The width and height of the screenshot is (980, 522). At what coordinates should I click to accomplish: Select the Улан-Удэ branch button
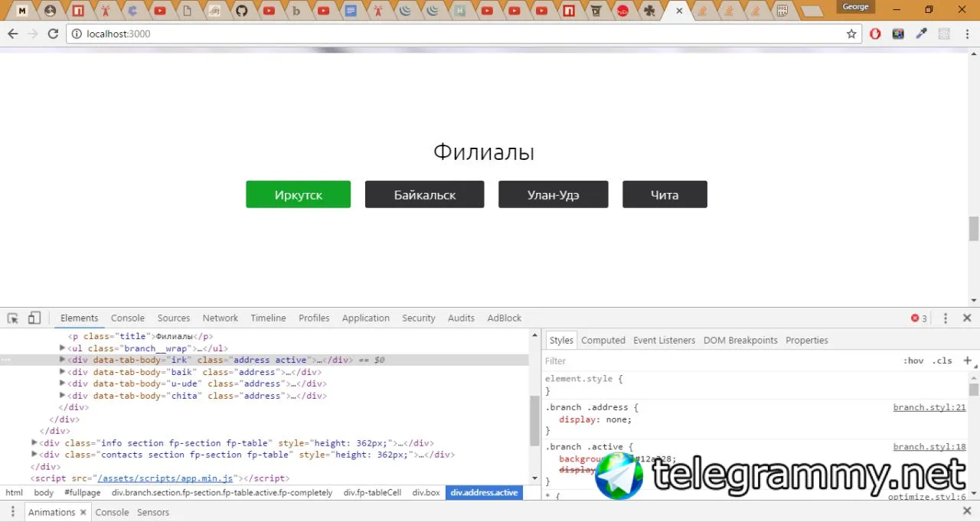pos(553,194)
